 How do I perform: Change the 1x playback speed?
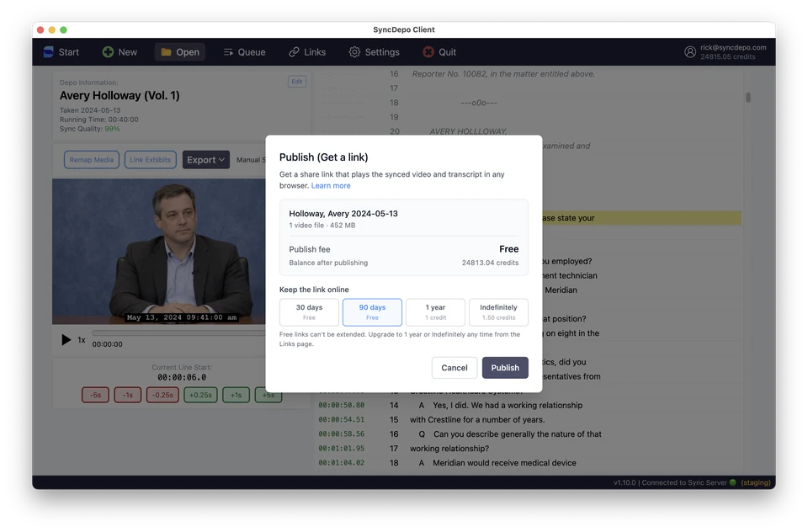coord(82,340)
